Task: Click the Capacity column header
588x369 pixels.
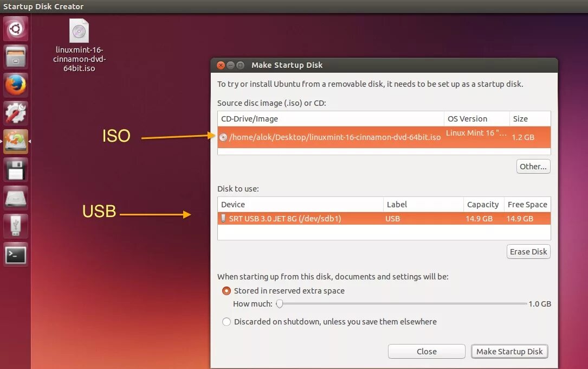Action: pos(484,205)
